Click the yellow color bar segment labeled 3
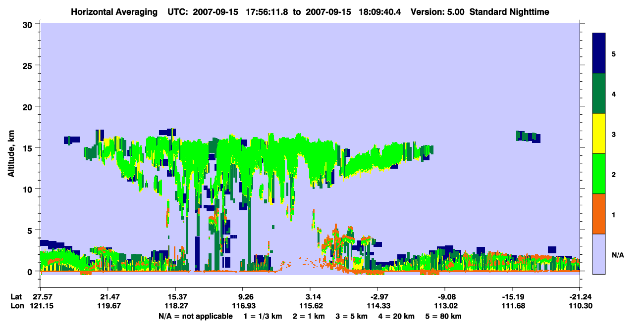Viewport: 644px width, 330px height. [x=599, y=134]
